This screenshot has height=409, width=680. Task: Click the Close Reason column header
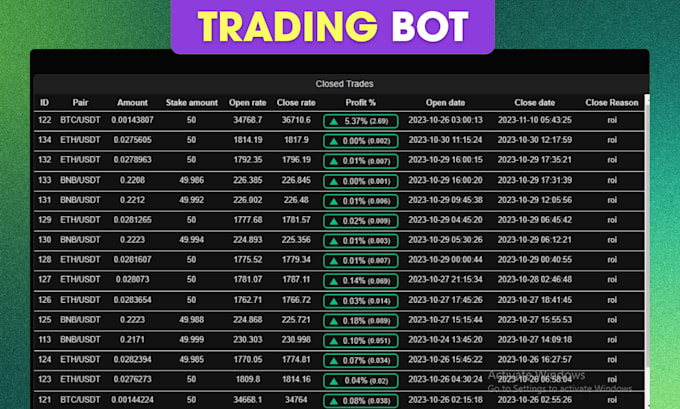(x=612, y=103)
